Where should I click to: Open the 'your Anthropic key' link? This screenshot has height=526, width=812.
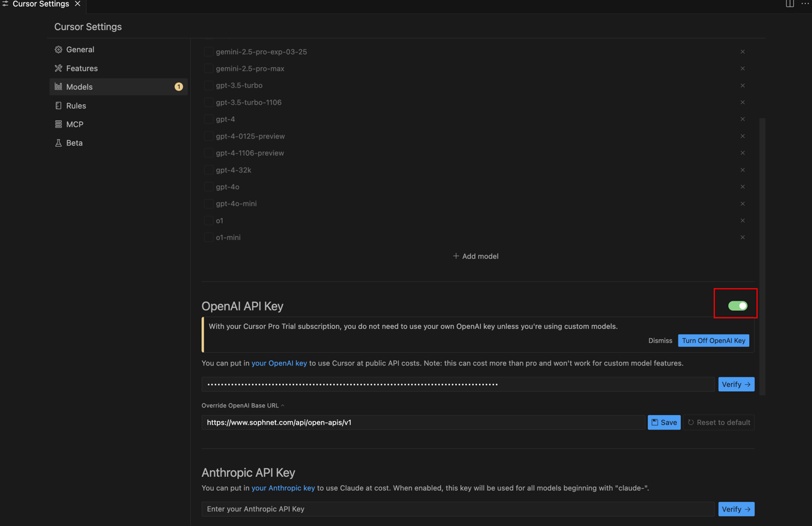283,488
